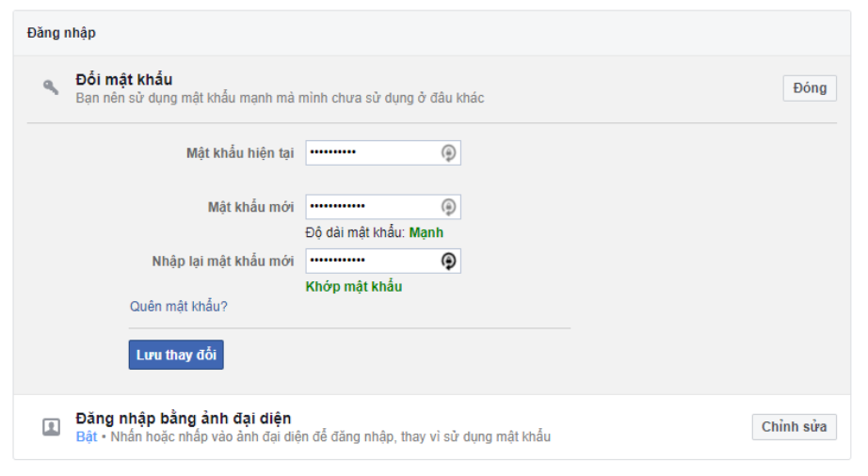868x476 pixels.
Task: Click the Đăng nhập section header
Action: coord(61,33)
